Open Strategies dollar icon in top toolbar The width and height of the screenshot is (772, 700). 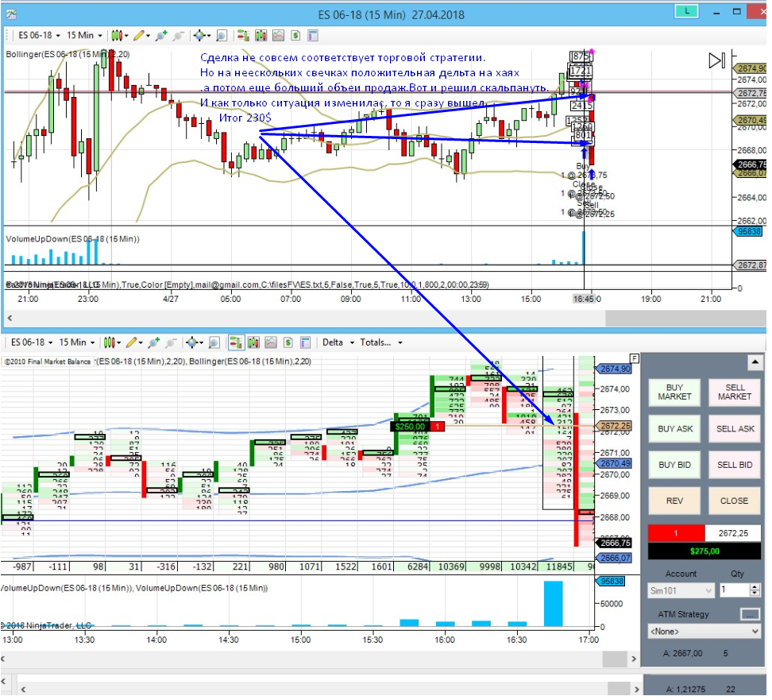[295, 36]
